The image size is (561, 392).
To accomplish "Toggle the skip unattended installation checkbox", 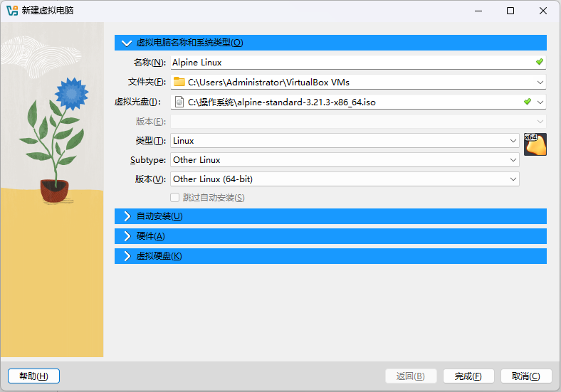I will point(174,198).
